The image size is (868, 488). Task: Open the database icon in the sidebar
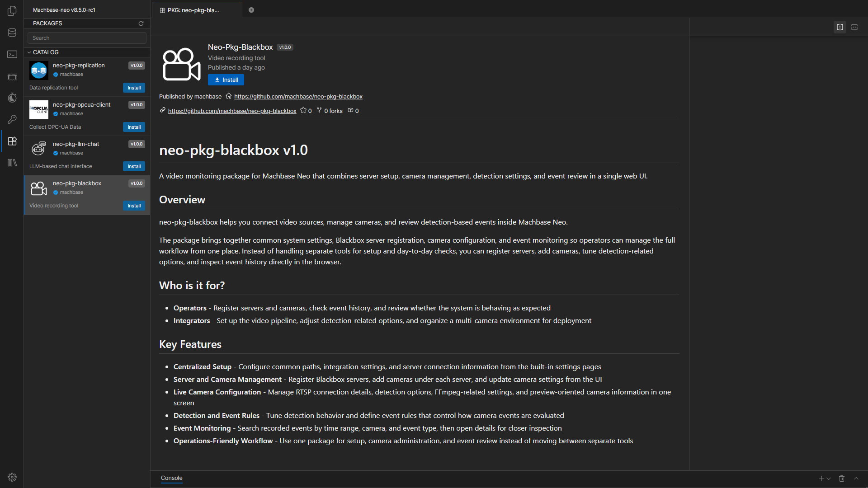12,33
